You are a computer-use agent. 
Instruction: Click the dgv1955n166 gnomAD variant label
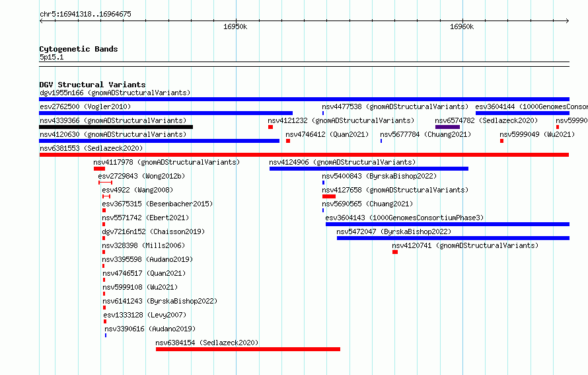pos(115,93)
